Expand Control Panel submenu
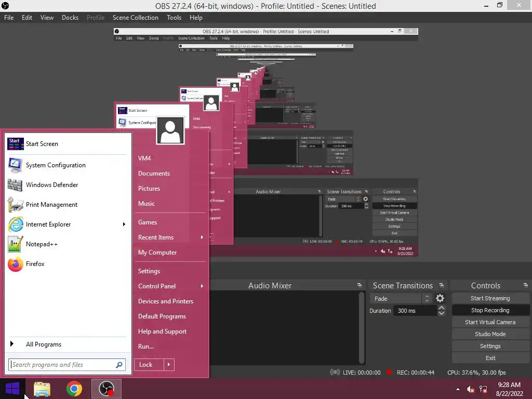Image resolution: width=532 pixels, height=399 pixels. coord(202,286)
